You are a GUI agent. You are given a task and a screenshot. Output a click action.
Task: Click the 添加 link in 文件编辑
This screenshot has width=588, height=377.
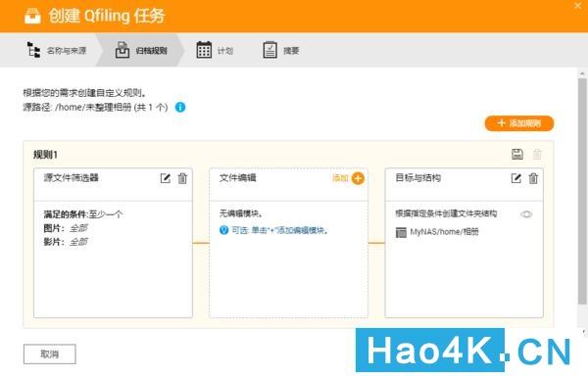340,178
